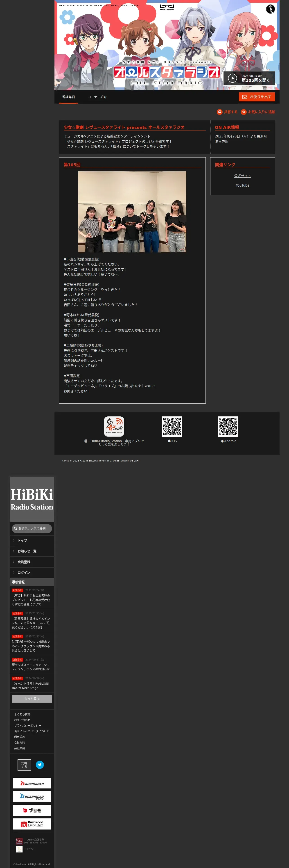Click the envelope icon on お便りを出す
This screenshot has width=289, height=868.
245,97
